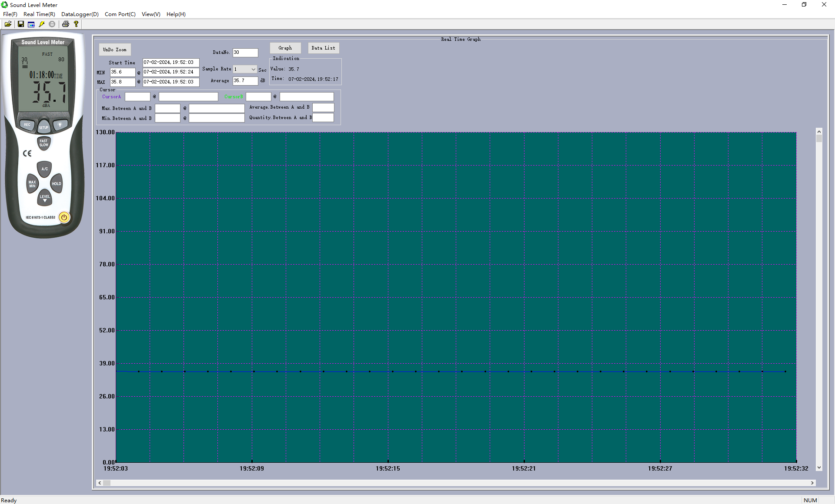Click the Data List button
Screen dimensions: 835x504
(x=323, y=48)
